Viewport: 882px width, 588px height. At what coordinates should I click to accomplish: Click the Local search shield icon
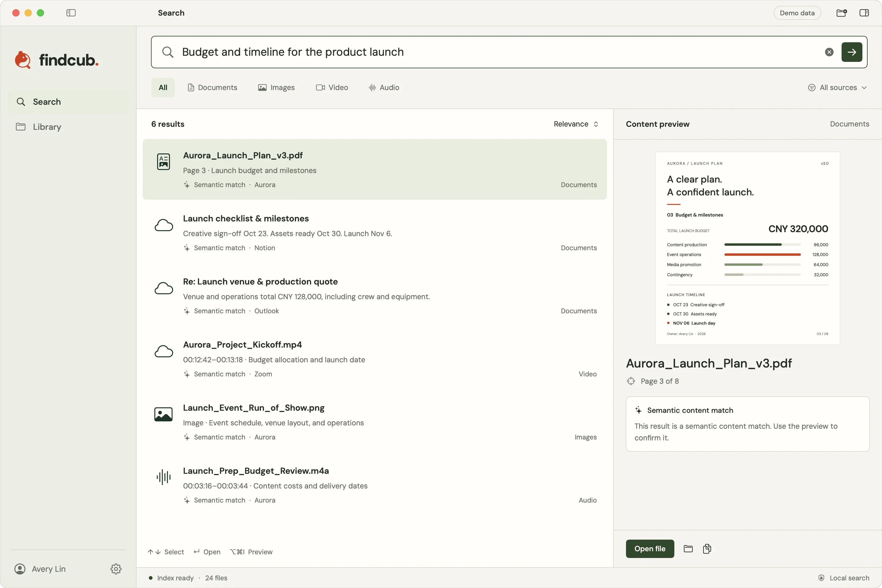821,578
